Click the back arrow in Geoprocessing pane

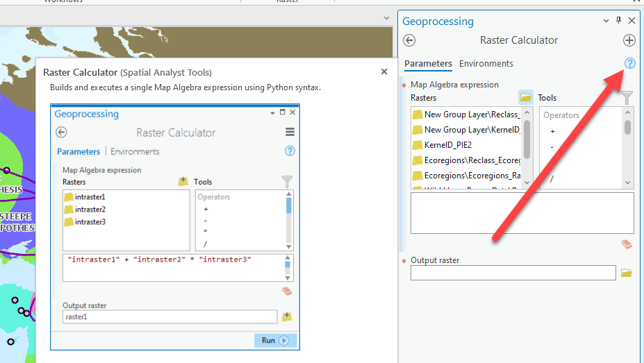coord(409,40)
